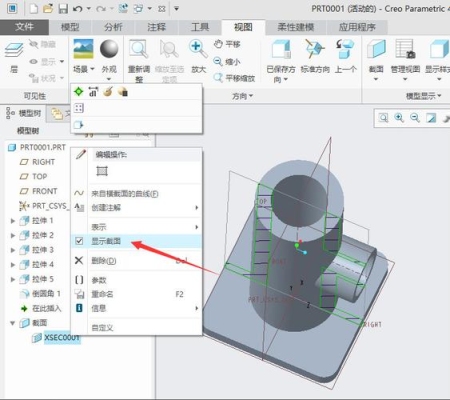This screenshot has height=400, width=450.
Task: Select the 模型树 panel tab
Action: click(x=24, y=113)
